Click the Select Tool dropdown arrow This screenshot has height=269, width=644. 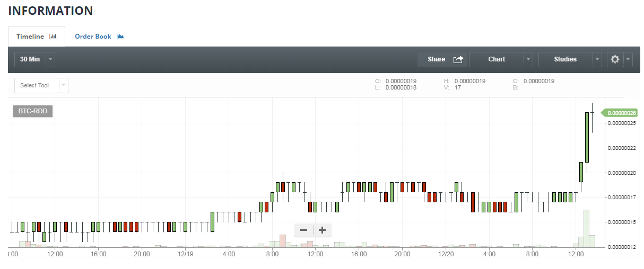coord(63,85)
